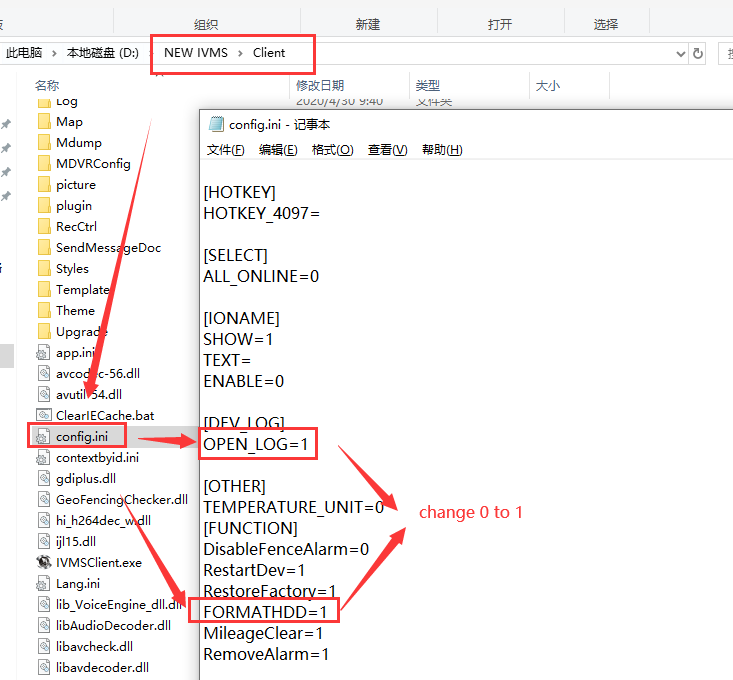Click the ENABLE=0 line in Notepad

pos(244,381)
